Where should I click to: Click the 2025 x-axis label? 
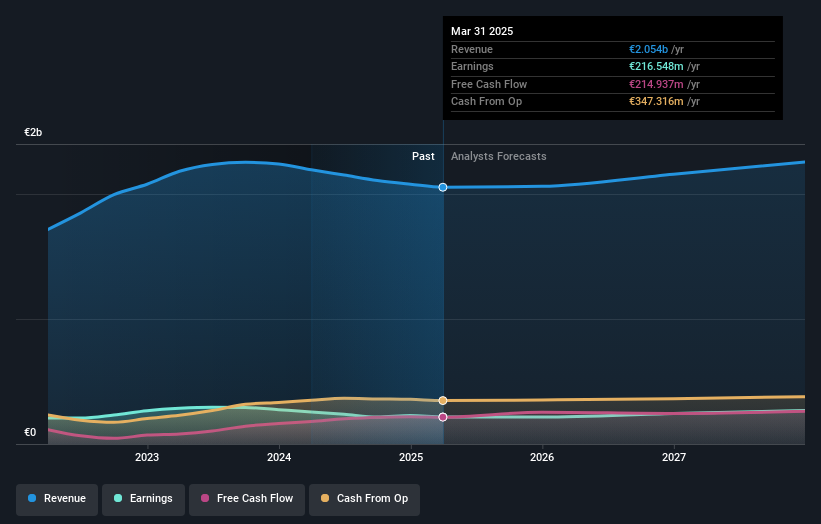click(411, 457)
